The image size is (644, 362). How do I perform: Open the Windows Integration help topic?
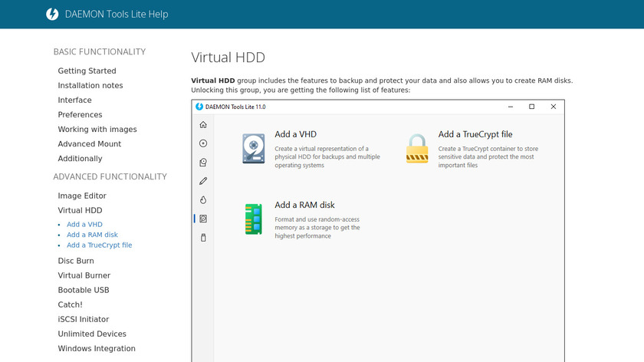coord(97,348)
